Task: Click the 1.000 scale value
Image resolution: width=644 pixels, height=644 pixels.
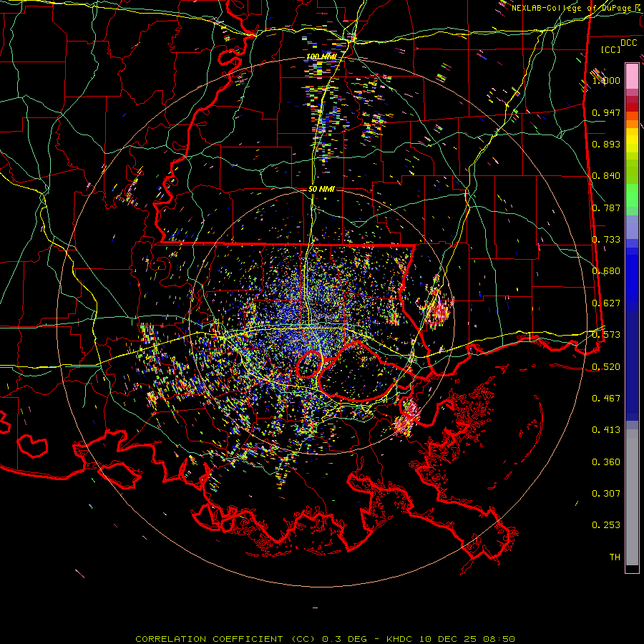Action: pyautogui.click(x=606, y=80)
